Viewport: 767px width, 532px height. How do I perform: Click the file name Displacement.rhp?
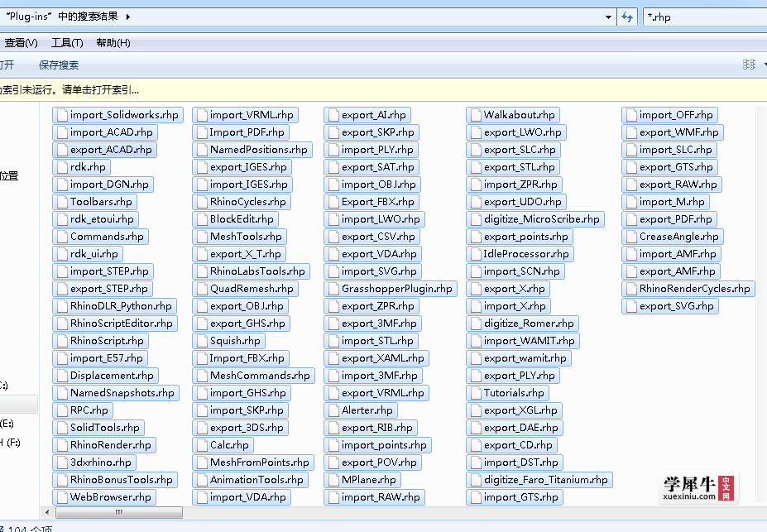pyautogui.click(x=112, y=376)
